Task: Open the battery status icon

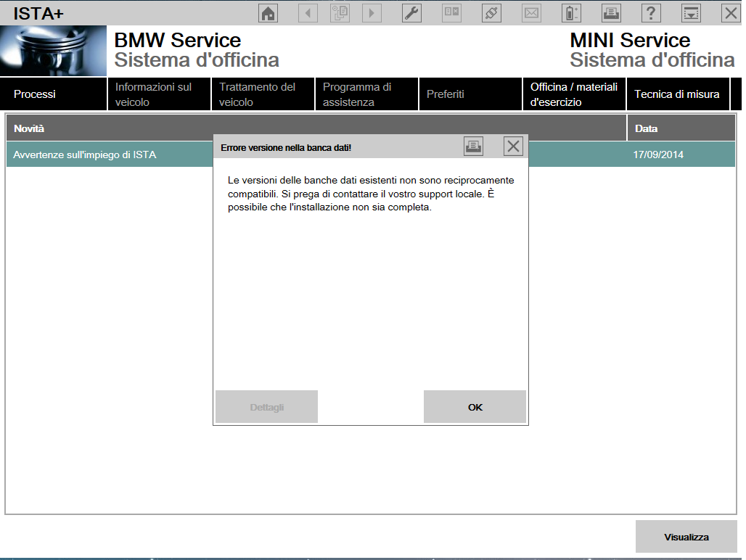Action: [571, 13]
